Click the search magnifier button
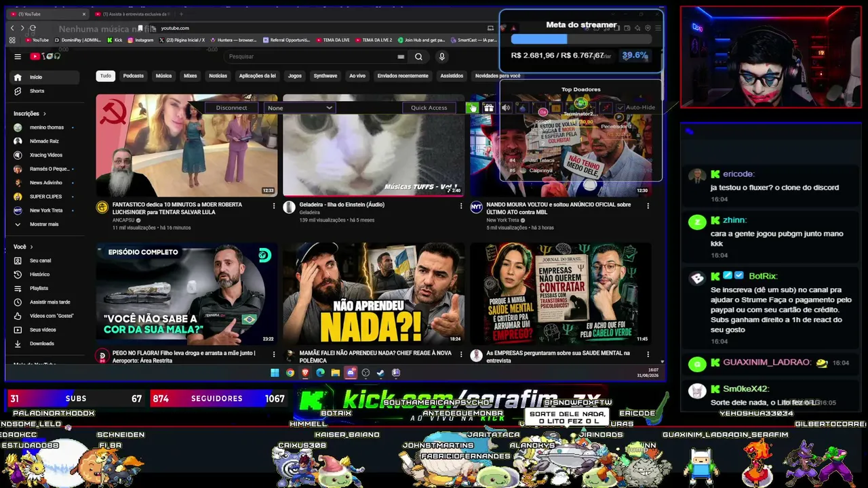Viewport: 868px width, 488px height. (418, 57)
